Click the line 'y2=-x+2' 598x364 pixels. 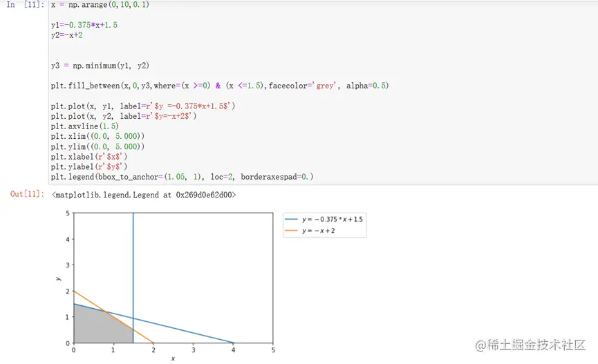click(67, 35)
